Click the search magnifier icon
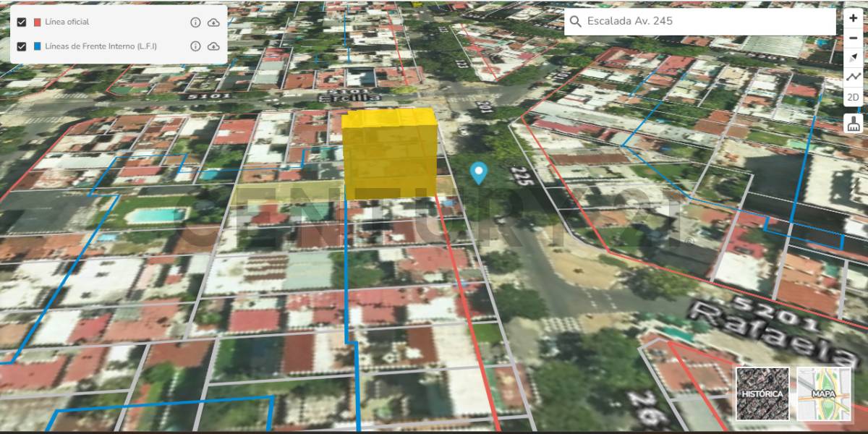Screen dimensions: 868x434 point(576,22)
